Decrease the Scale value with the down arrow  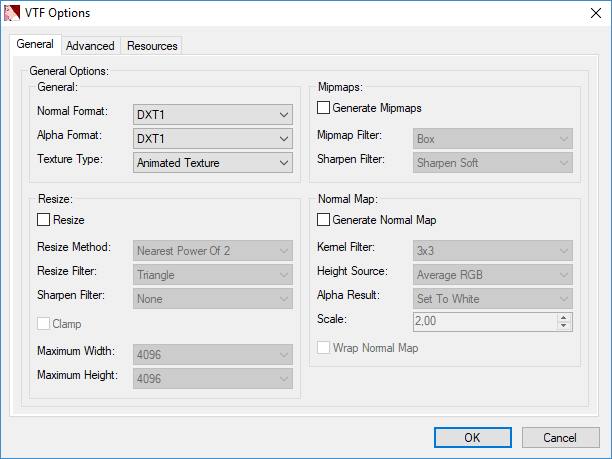coord(564,326)
